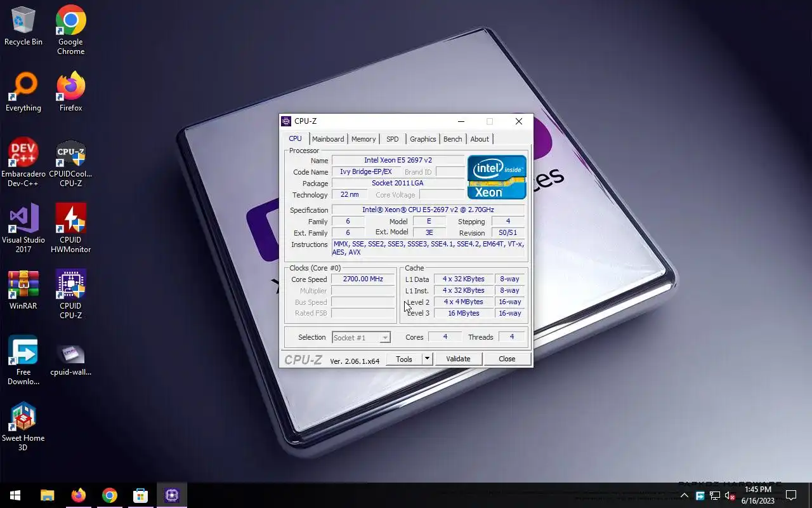
Task: Expand the Tools dropdown arrow
Action: click(427, 359)
